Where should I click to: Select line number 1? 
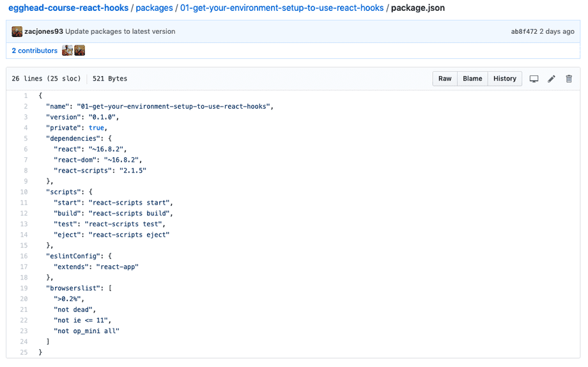[x=26, y=96]
